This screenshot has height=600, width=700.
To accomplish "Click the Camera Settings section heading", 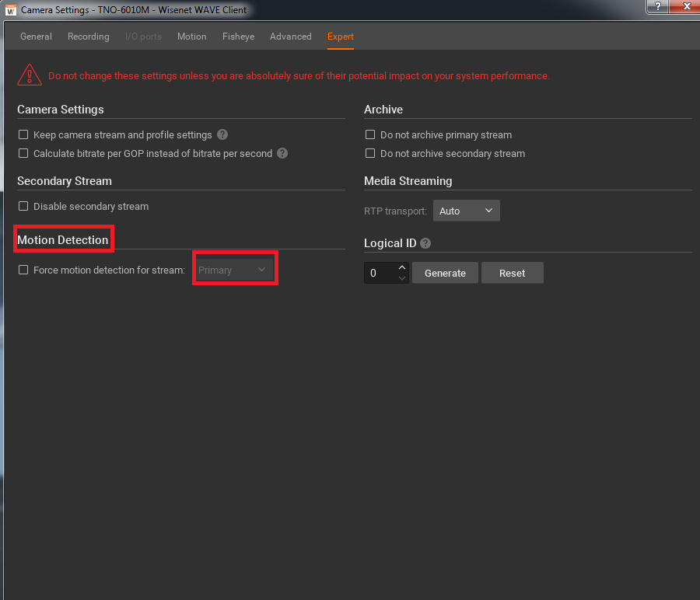I will pyautogui.click(x=60, y=110).
